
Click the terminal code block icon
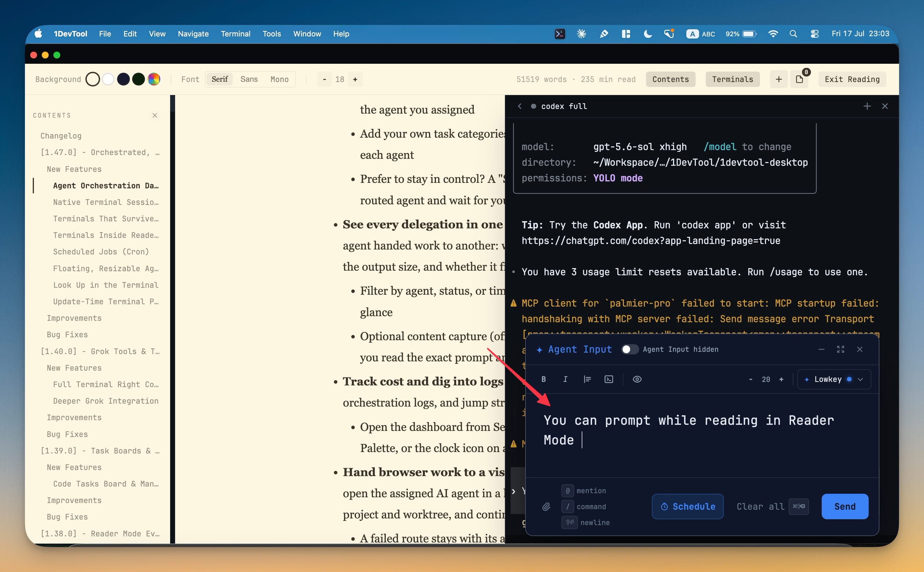pyautogui.click(x=608, y=379)
